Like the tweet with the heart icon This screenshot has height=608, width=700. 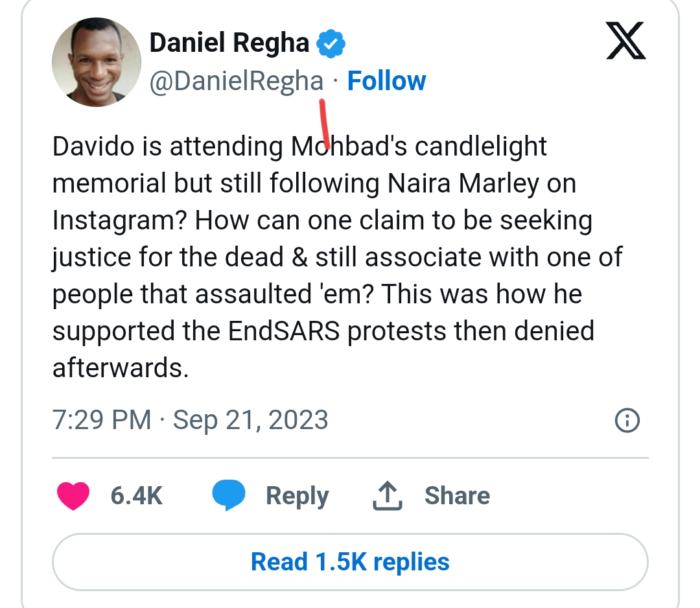[73, 496]
